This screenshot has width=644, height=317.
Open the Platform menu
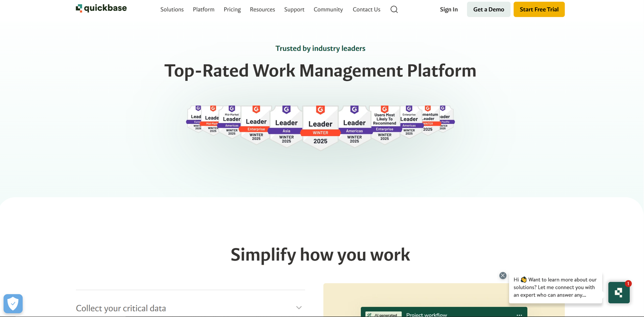(x=204, y=9)
